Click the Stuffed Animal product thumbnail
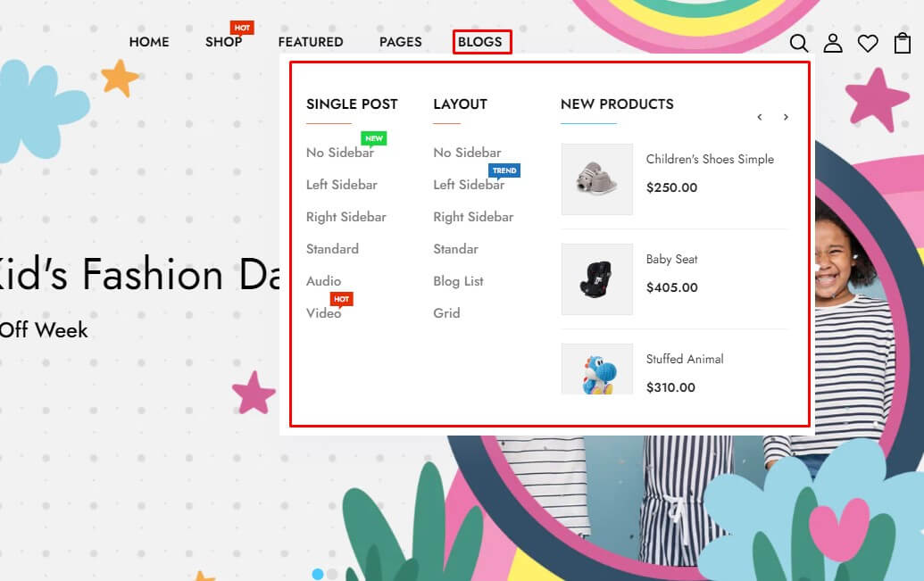Image resolution: width=924 pixels, height=581 pixels. point(596,370)
